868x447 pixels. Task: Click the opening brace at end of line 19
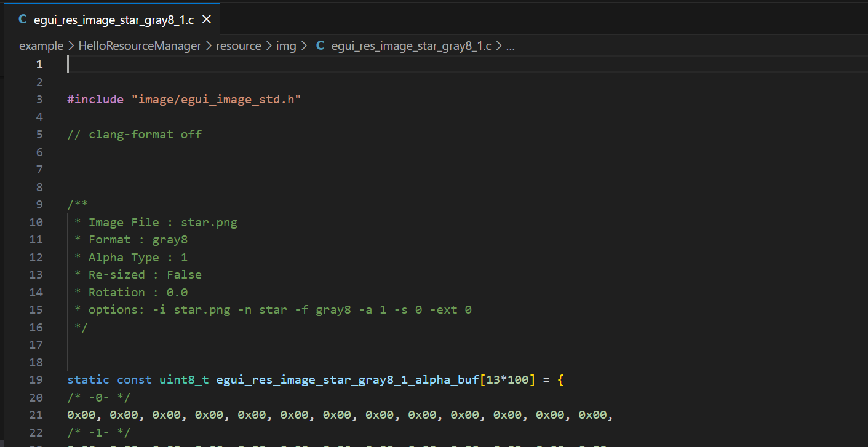[x=560, y=379]
